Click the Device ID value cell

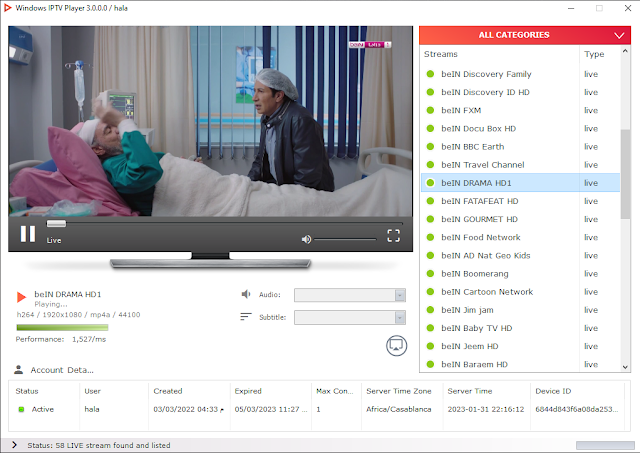tap(577, 409)
